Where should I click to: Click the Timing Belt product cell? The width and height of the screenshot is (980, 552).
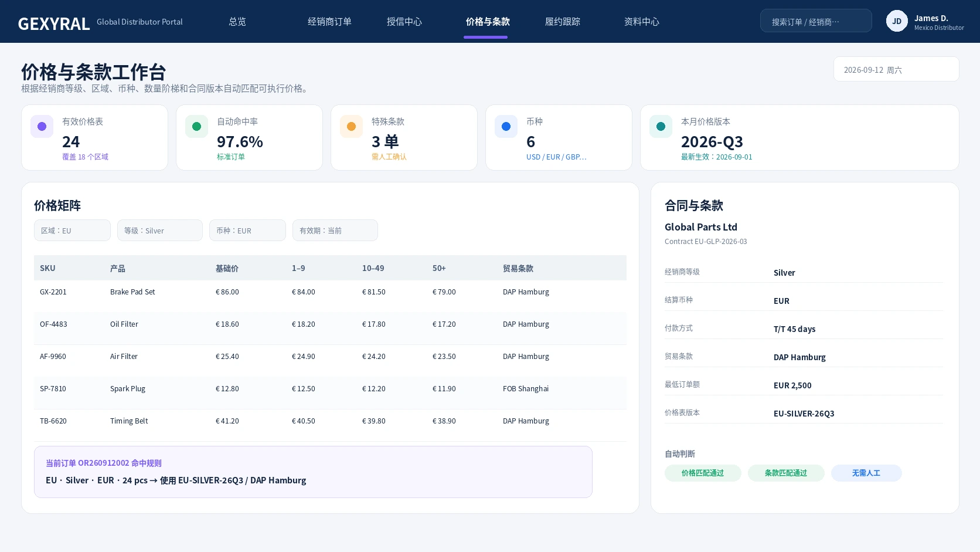pyautogui.click(x=129, y=421)
